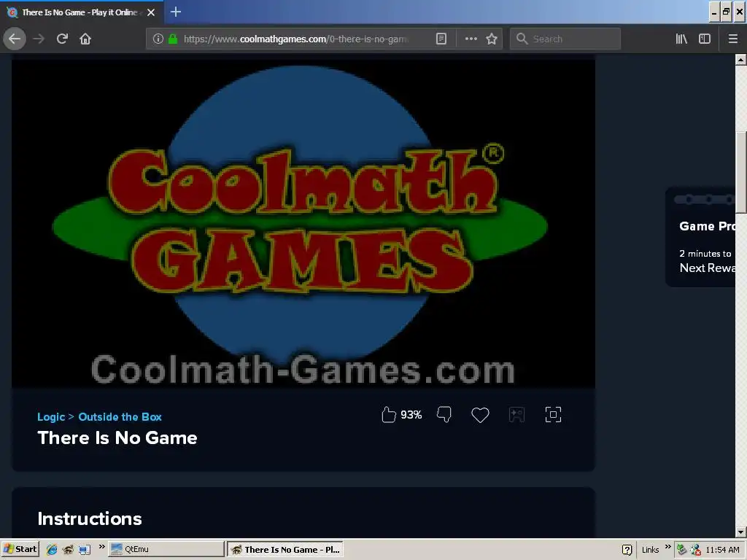
Task: Expand hidden Quick Launch items chevron
Action: click(101, 547)
